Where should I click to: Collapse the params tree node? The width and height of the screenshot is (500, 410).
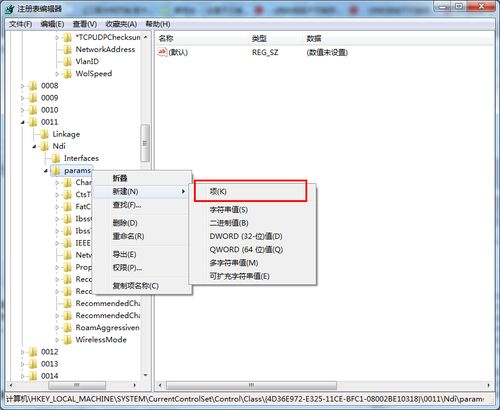tap(46, 171)
